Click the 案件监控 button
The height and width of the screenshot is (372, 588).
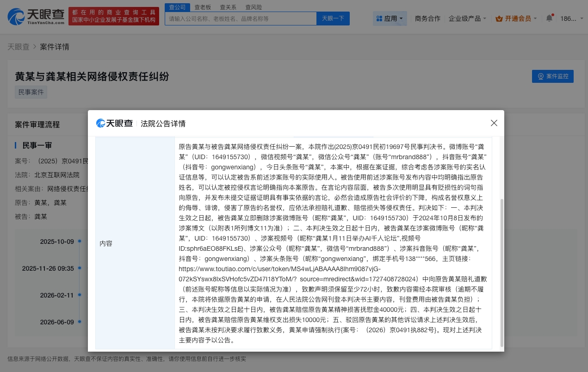(553, 76)
